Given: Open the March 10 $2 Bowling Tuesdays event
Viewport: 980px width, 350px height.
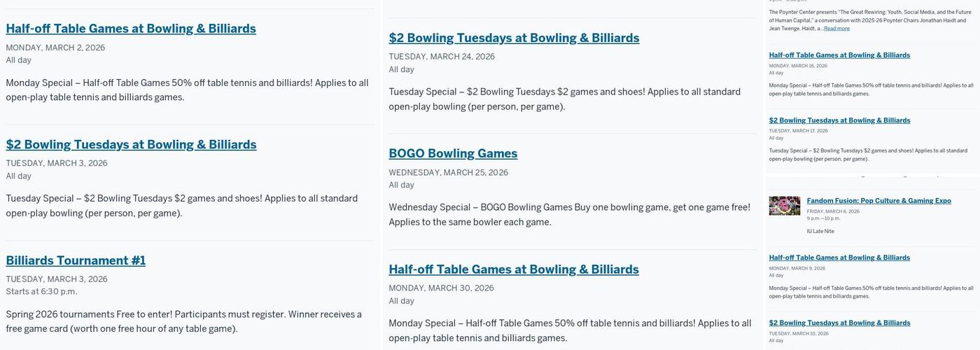Looking at the screenshot, I should (x=839, y=323).
